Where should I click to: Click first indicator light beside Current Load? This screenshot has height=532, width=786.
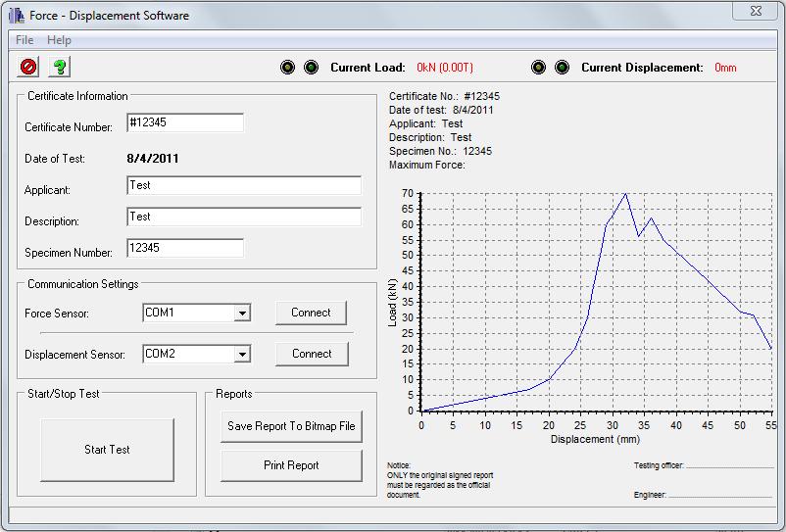(x=287, y=68)
